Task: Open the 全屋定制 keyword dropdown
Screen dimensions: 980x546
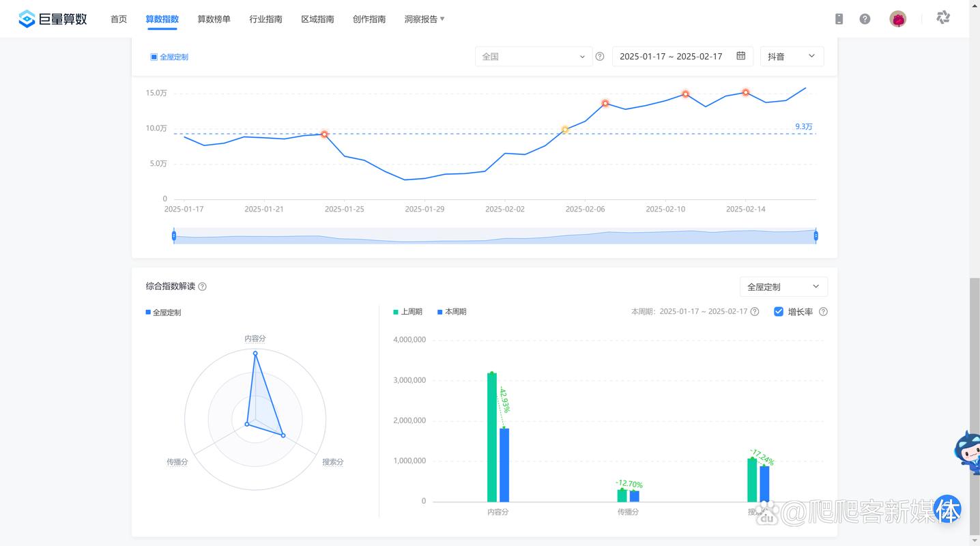Action: [783, 287]
